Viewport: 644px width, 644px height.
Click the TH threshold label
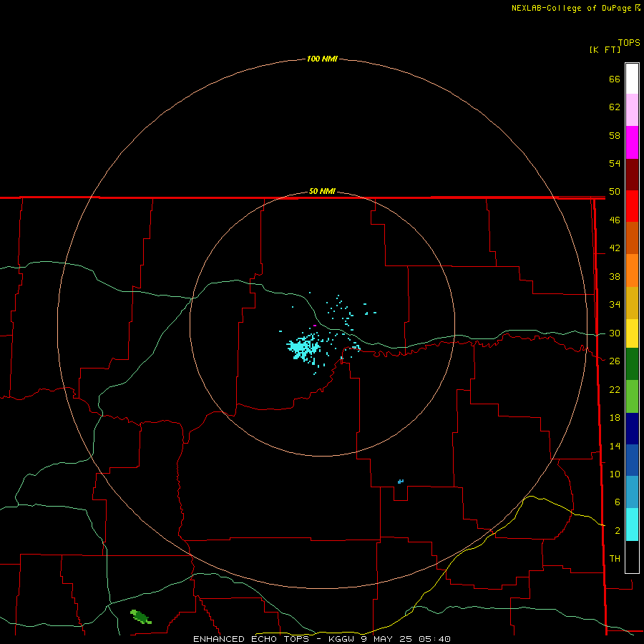[x=615, y=559]
